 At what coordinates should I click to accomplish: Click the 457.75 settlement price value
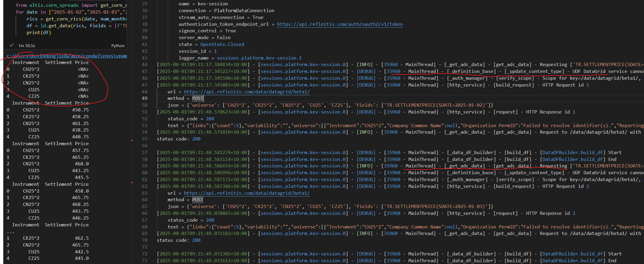[80, 151]
